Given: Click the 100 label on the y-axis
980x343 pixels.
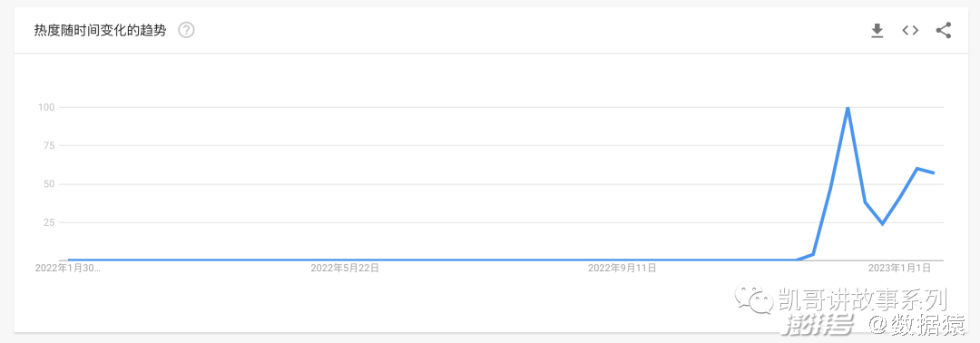Looking at the screenshot, I should (x=47, y=107).
